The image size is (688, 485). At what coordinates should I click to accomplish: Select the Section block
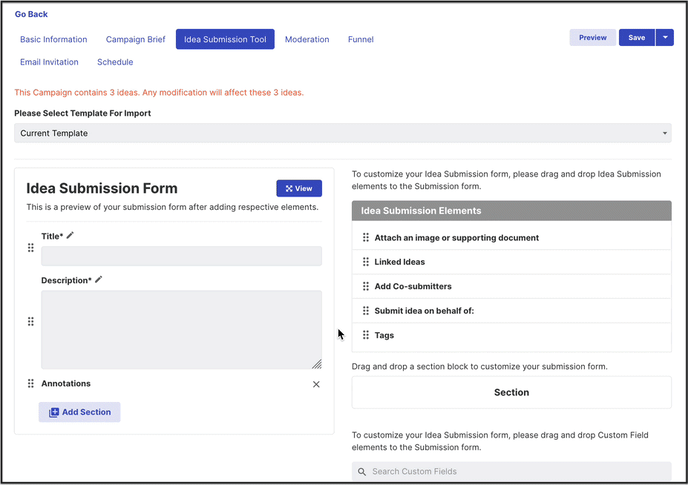click(x=511, y=392)
